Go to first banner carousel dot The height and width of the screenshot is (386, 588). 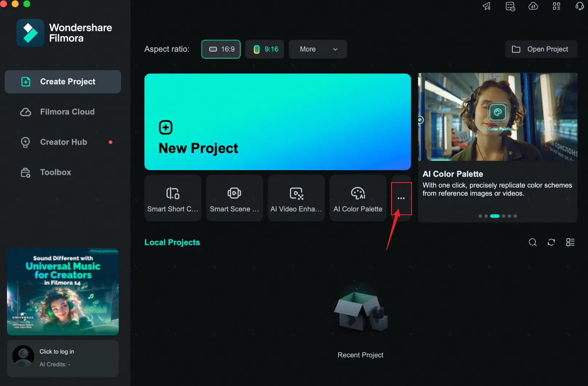pyautogui.click(x=480, y=216)
